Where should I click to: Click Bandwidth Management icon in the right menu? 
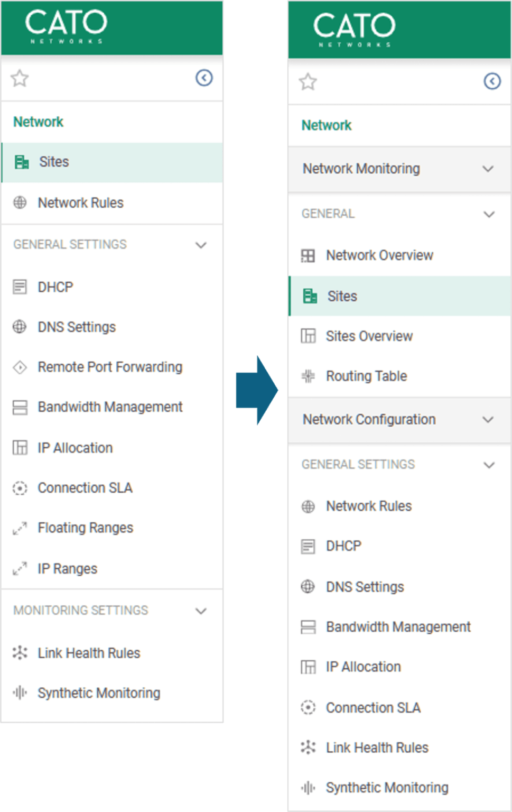pyautogui.click(x=308, y=627)
